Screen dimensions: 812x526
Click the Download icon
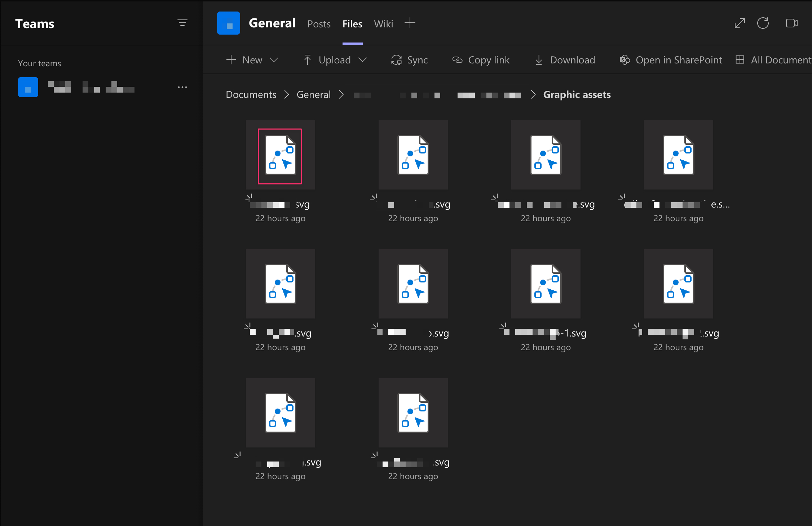[539, 60]
